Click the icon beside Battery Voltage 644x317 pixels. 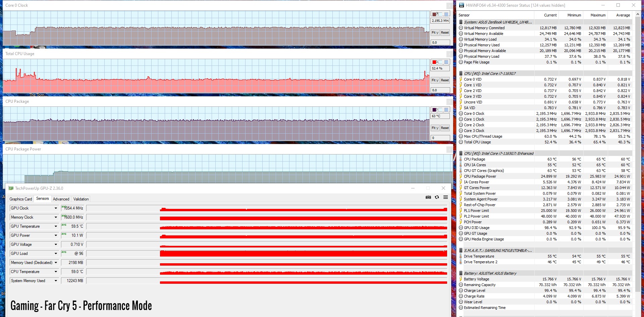tap(461, 279)
